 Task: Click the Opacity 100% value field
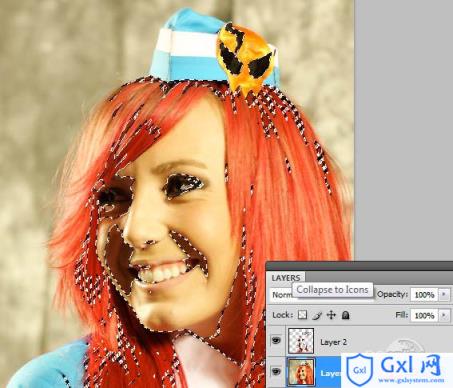(x=425, y=295)
